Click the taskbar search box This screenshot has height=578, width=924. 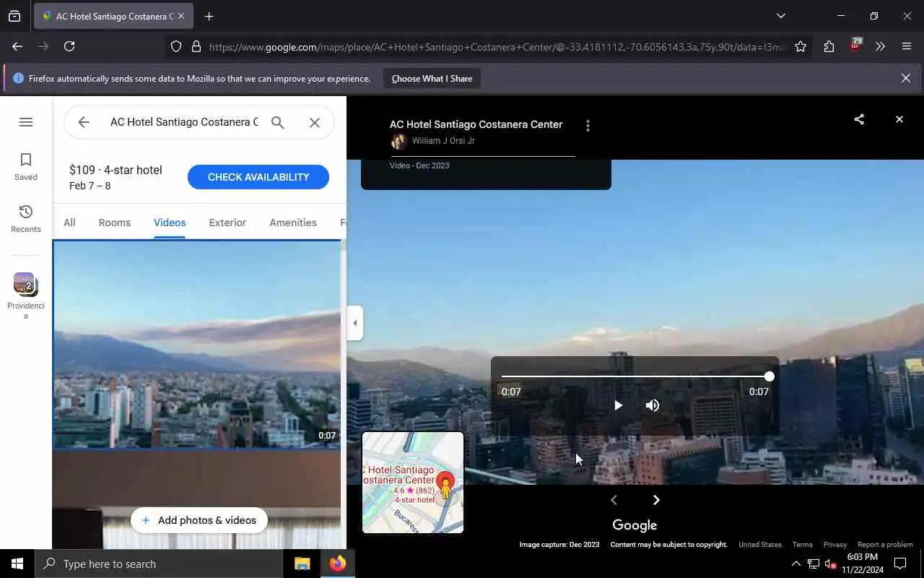pos(159,564)
